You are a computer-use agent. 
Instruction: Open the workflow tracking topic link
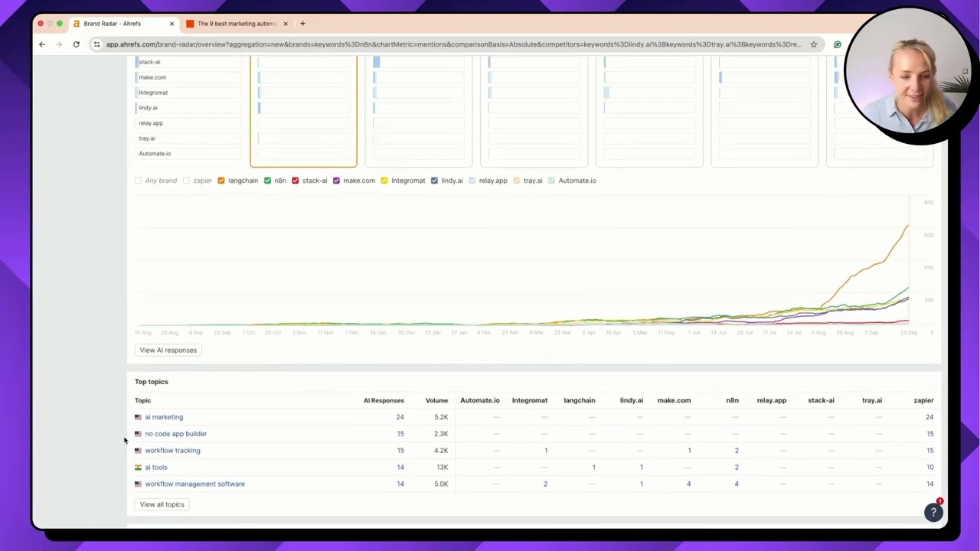point(172,451)
